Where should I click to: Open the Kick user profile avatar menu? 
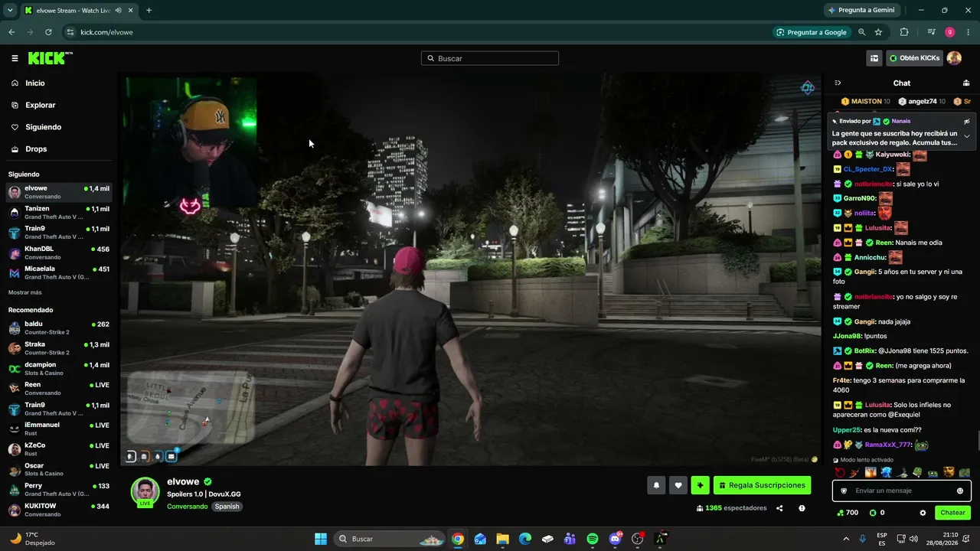click(954, 58)
